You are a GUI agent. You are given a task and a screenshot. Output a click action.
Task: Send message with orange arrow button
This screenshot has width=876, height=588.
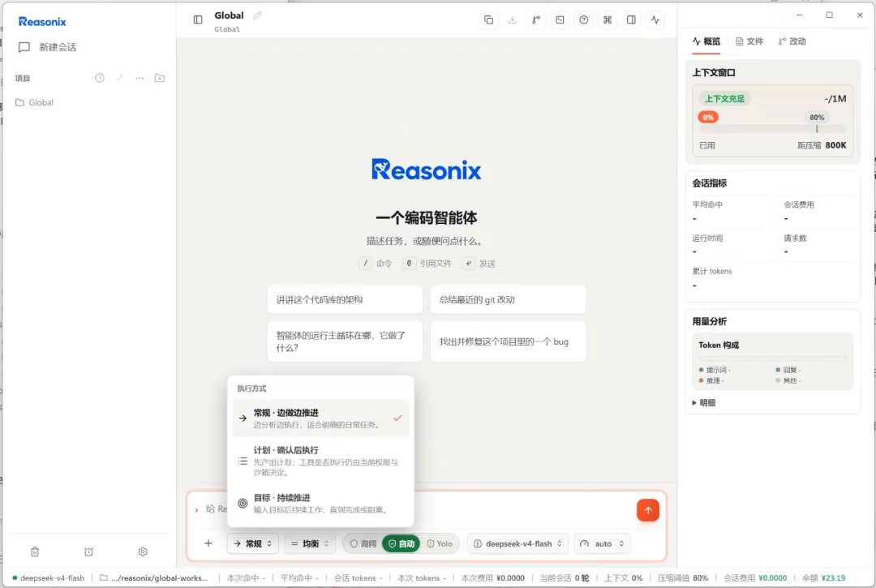point(648,510)
